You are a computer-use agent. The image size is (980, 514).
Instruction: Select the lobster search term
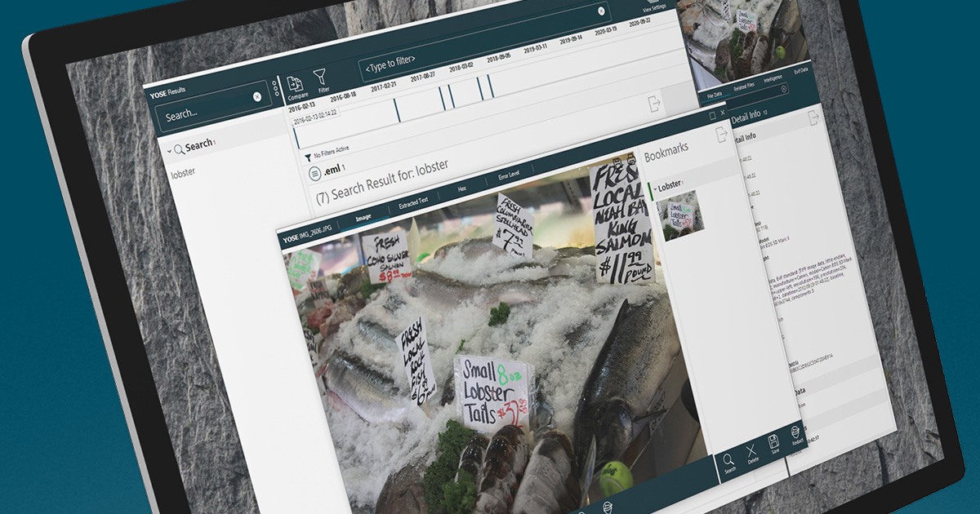click(x=183, y=175)
